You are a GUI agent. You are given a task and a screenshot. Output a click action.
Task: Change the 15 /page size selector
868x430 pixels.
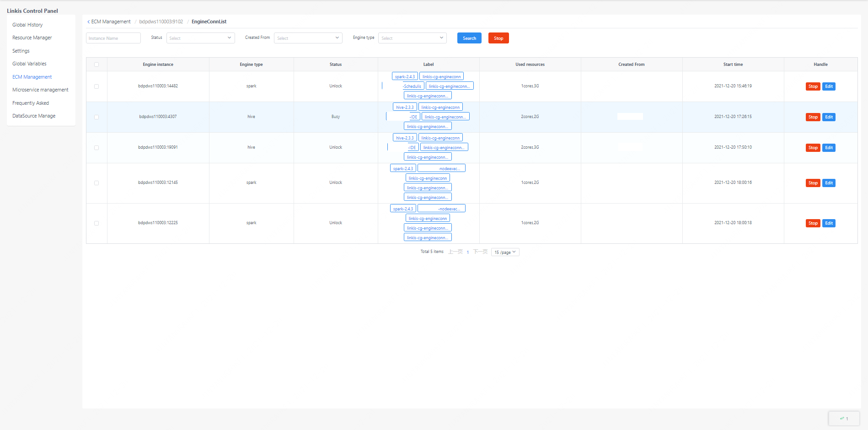505,252
